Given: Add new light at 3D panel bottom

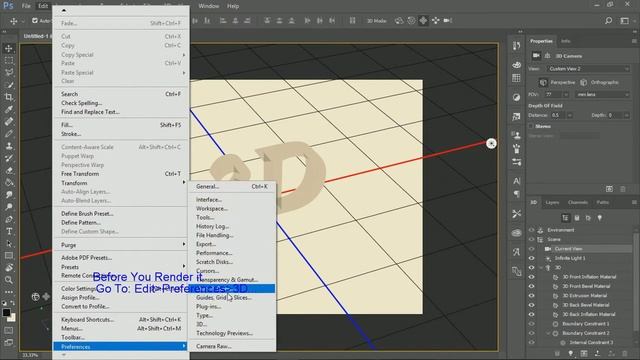Looking at the screenshot, I should point(571,353).
